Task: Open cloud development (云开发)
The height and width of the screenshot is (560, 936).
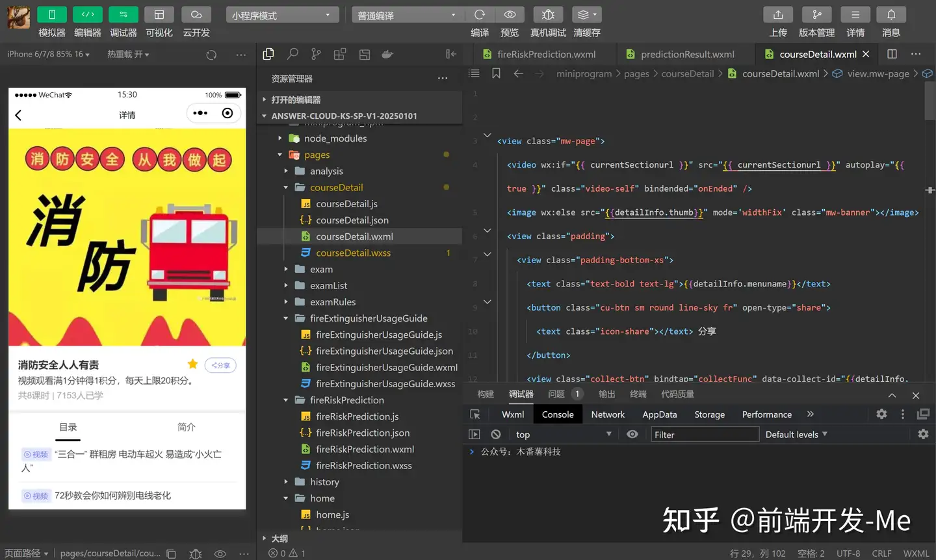Action: 196,14
